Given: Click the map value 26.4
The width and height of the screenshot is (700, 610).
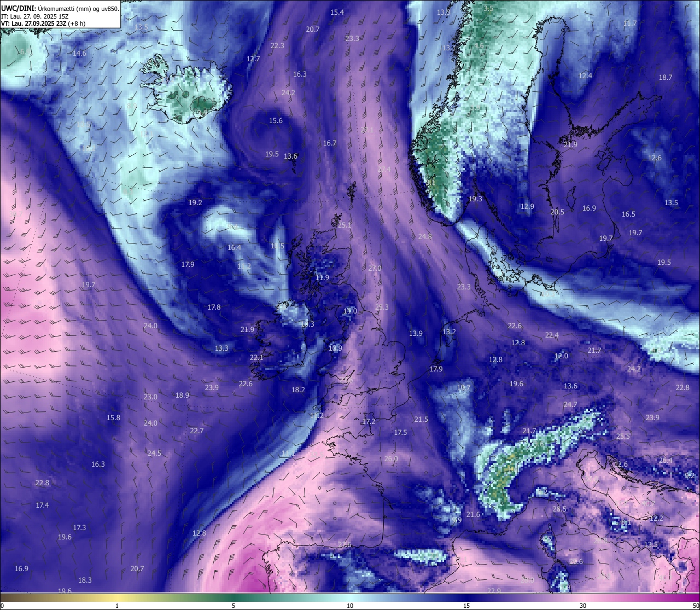Looking at the screenshot, I should (665, 460).
